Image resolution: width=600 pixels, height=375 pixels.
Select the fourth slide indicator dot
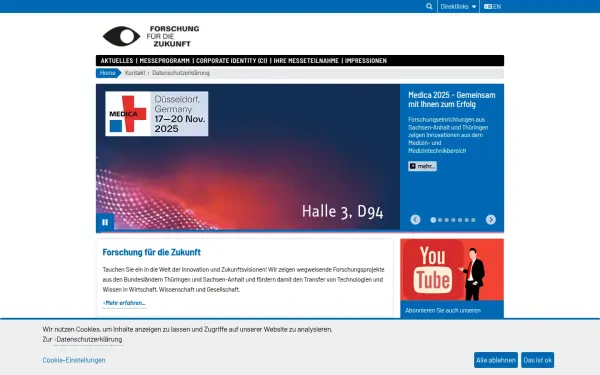point(453,220)
